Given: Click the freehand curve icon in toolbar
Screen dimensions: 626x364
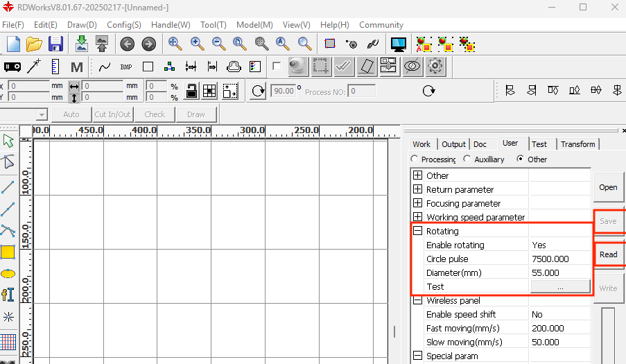Looking at the screenshot, I should click(105, 67).
